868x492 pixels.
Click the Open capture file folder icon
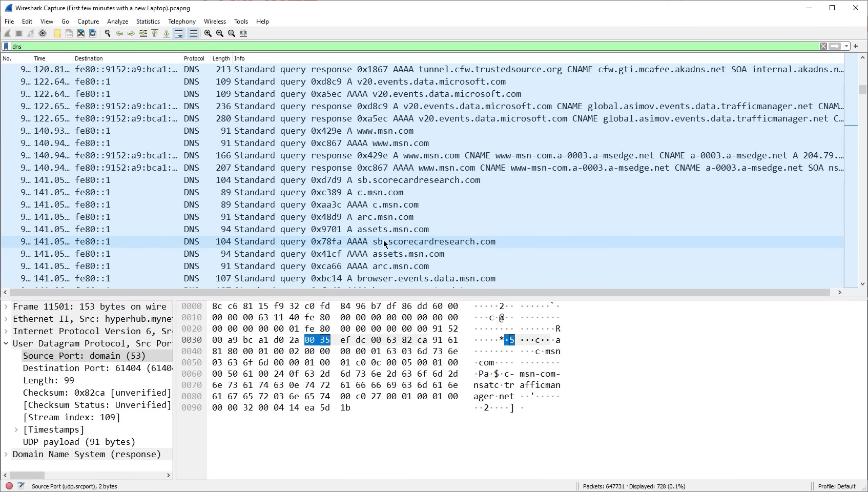(x=57, y=33)
